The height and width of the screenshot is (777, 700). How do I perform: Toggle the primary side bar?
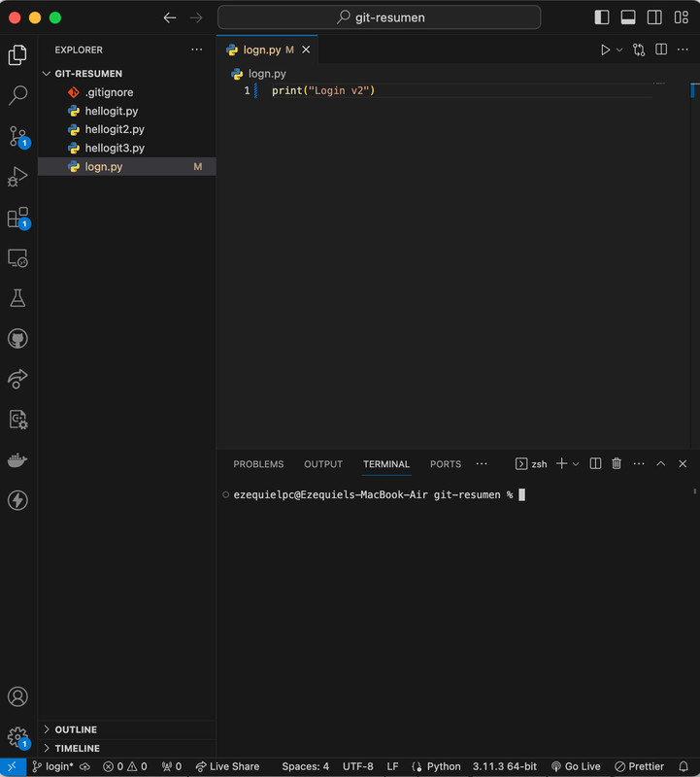[602, 17]
